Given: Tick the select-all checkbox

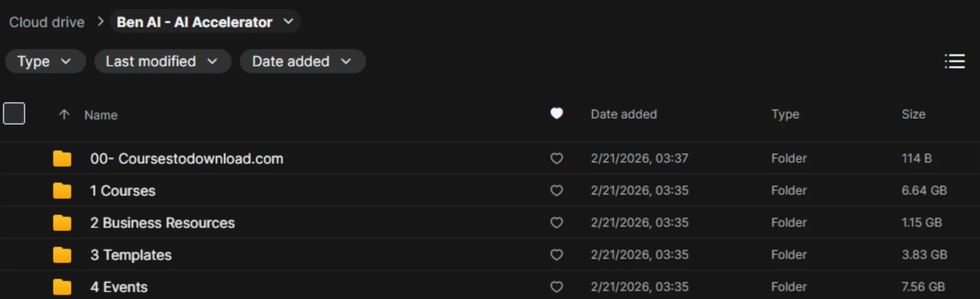Looking at the screenshot, I should pyautogui.click(x=14, y=113).
